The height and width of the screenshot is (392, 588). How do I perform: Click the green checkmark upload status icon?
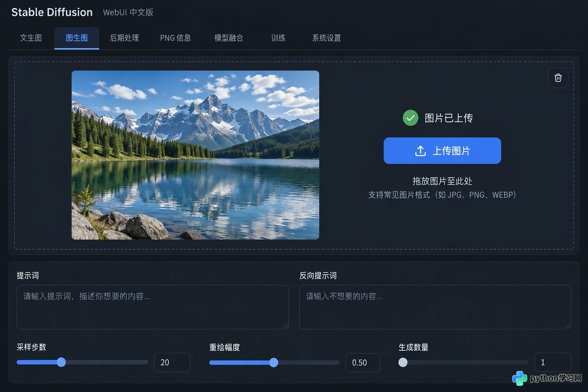coord(410,118)
